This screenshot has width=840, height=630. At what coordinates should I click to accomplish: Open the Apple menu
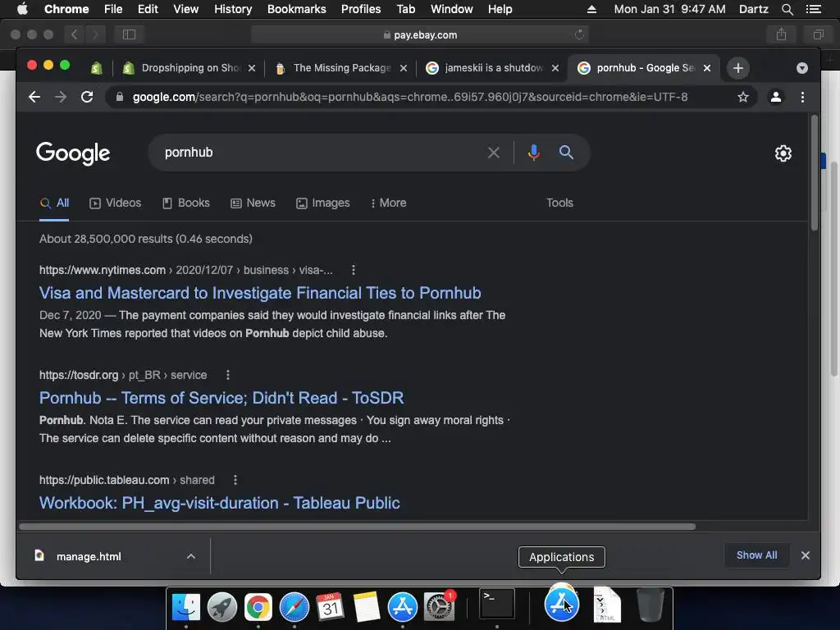pyautogui.click(x=22, y=9)
